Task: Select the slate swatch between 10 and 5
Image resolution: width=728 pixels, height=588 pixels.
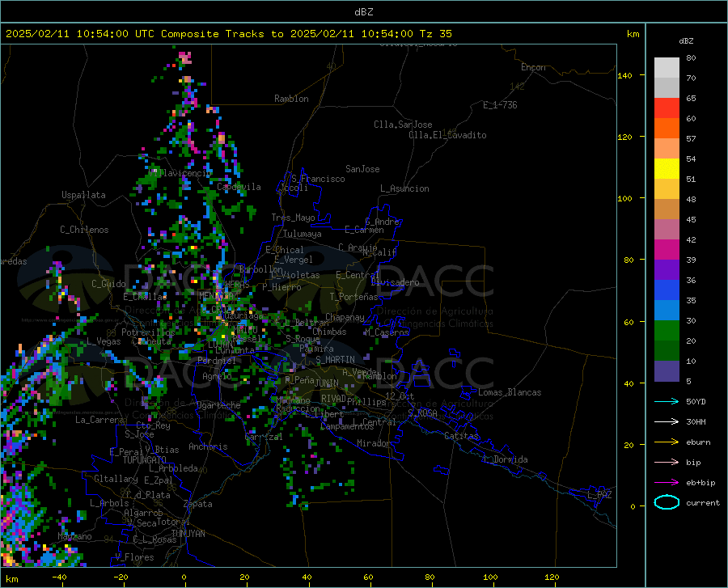Action: (667, 371)
